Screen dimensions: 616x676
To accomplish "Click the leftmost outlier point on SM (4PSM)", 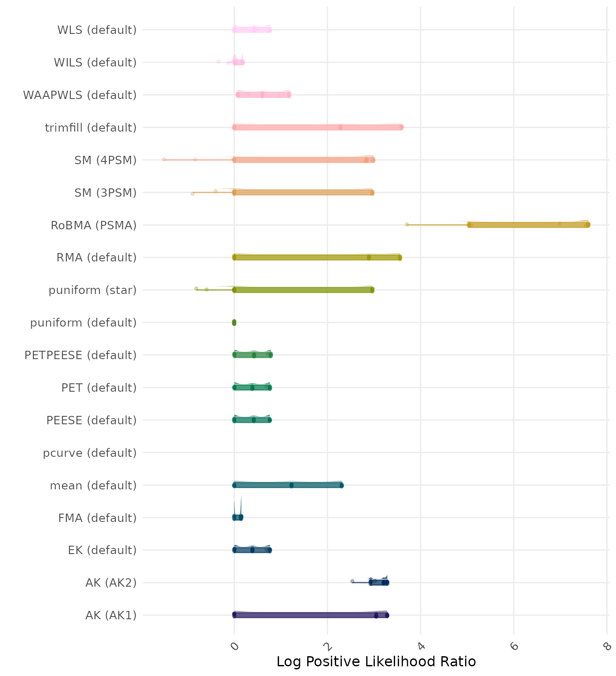I will pyautogui.click(x=164, y=159).
